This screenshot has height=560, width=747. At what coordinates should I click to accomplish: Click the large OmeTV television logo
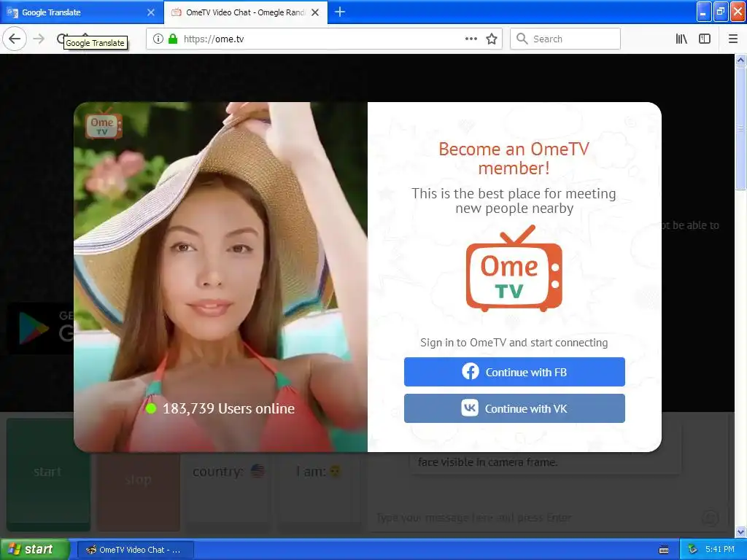pyautogui.click(x=514, y=268)
